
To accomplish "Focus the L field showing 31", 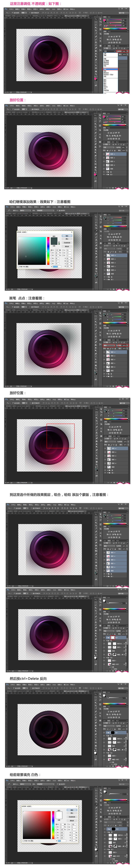I will click(69, 250).
